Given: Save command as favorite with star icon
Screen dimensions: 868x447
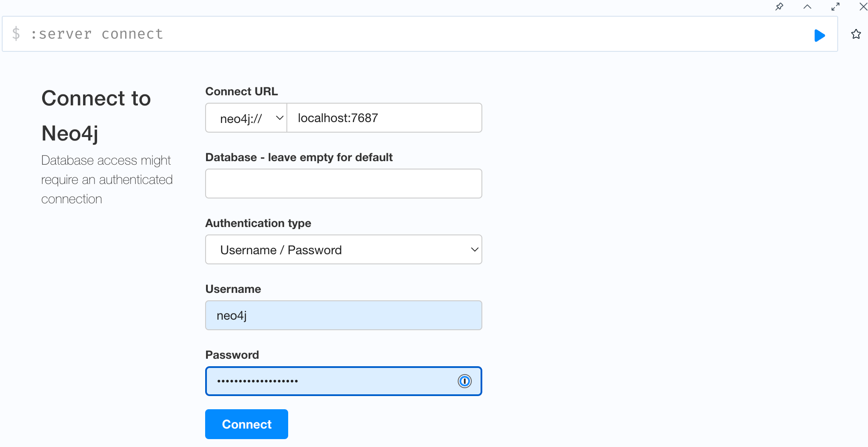Looking at the screenshot, I should [x=856, y=34].
